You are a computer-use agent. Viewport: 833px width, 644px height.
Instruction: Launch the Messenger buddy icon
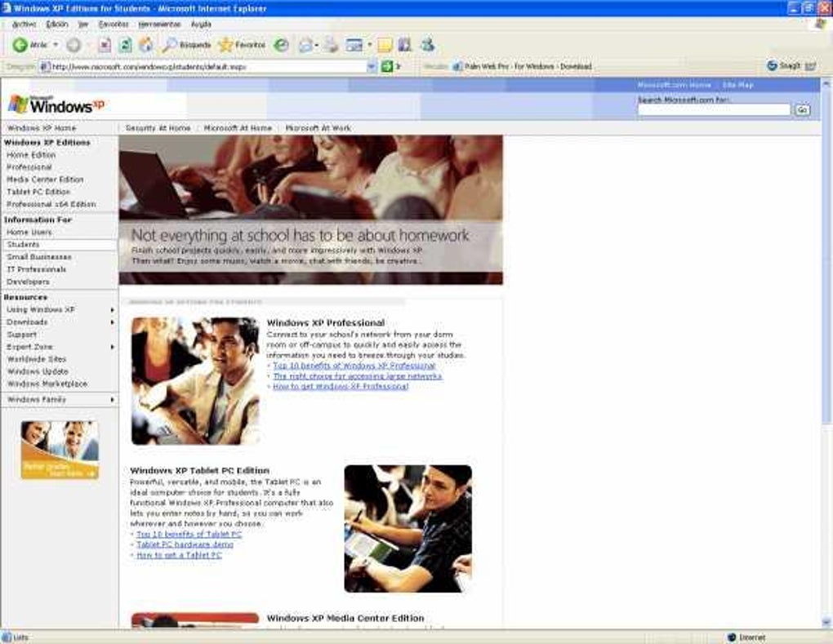[x=428, y=45]
